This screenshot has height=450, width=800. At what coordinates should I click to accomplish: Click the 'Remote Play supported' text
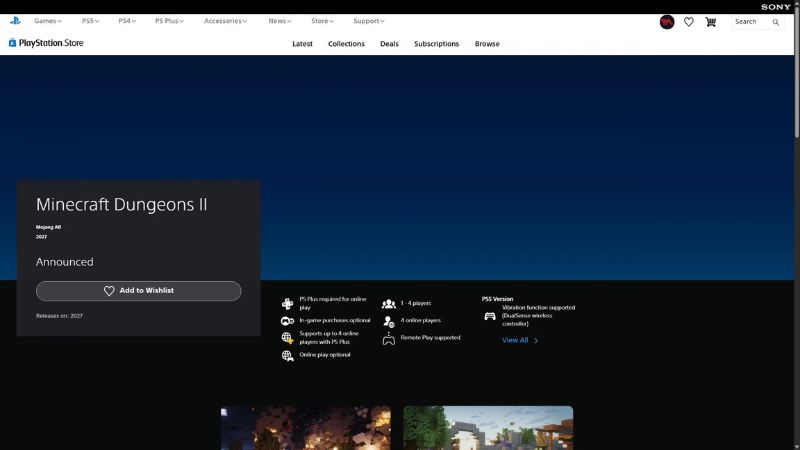point(430,338)
